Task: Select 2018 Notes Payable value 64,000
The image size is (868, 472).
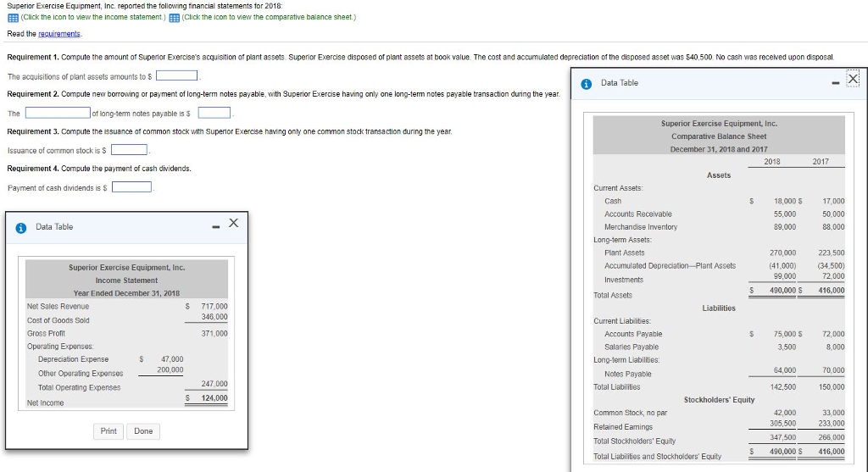Action: pos(785,370)
